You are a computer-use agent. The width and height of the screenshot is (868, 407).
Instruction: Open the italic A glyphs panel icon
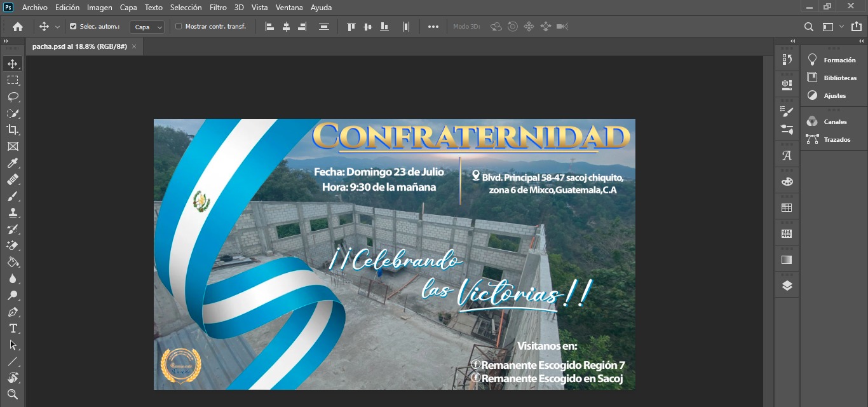(x=787, y=155)
